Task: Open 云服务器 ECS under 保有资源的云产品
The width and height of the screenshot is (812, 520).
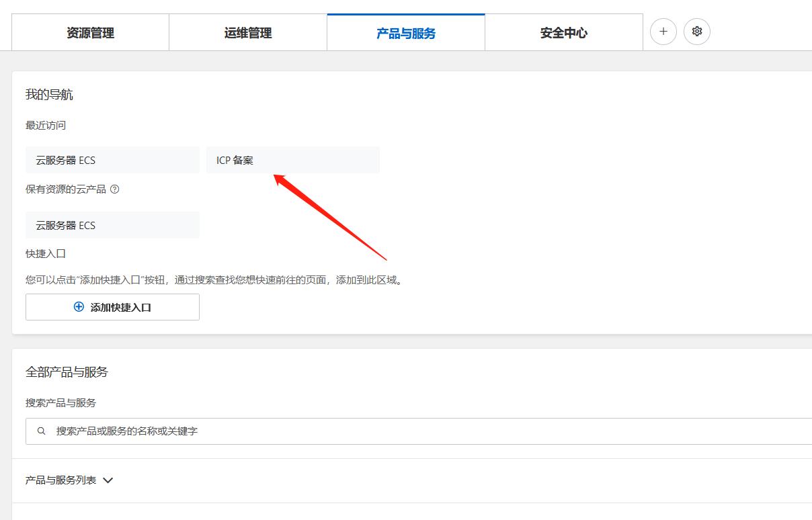Action: 112,224
